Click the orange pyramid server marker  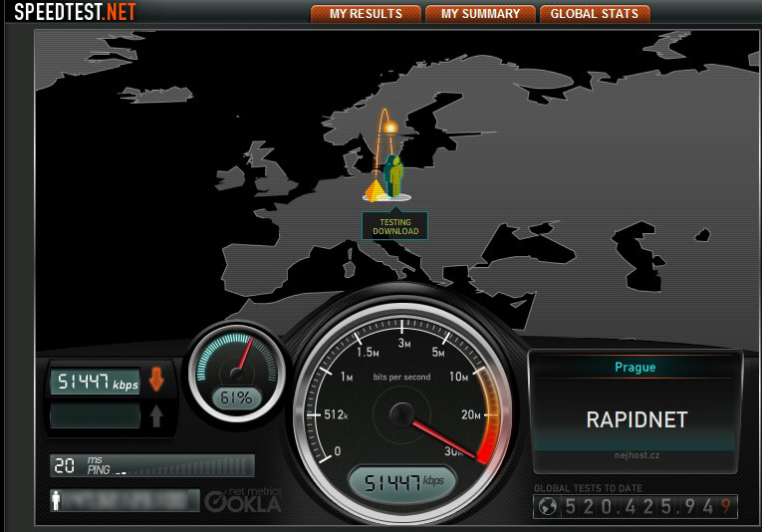tap(375, 190)
